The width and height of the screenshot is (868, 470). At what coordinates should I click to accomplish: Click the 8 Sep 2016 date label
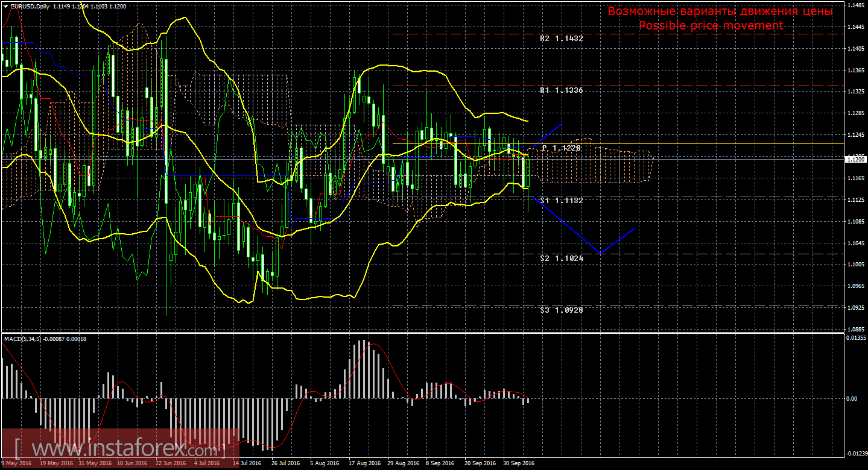440,464
